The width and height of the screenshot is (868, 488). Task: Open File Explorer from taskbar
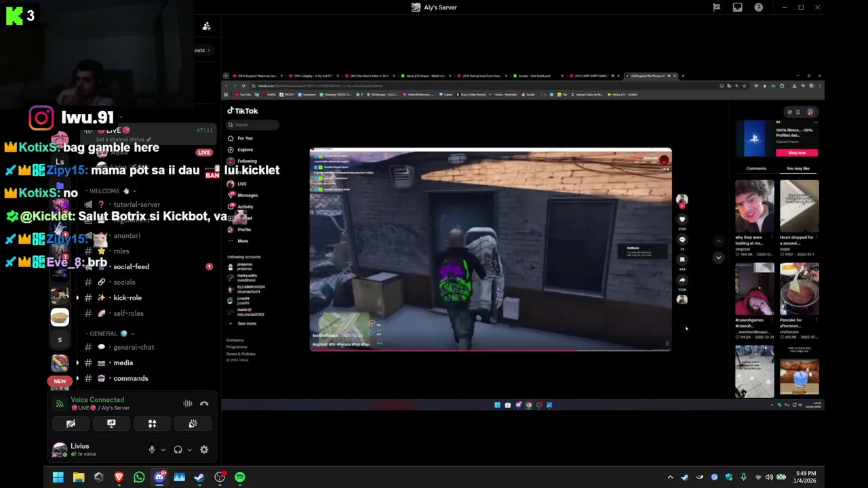coord(79,477)
